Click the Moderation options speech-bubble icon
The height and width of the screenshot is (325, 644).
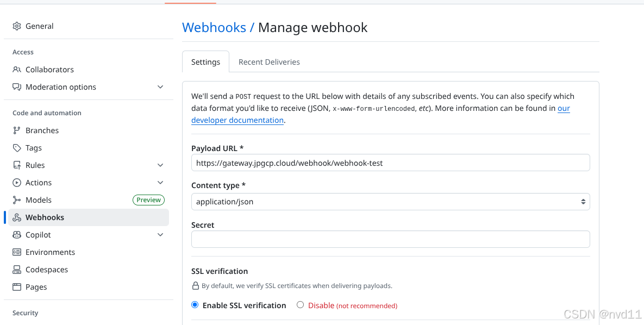(17, 87)
